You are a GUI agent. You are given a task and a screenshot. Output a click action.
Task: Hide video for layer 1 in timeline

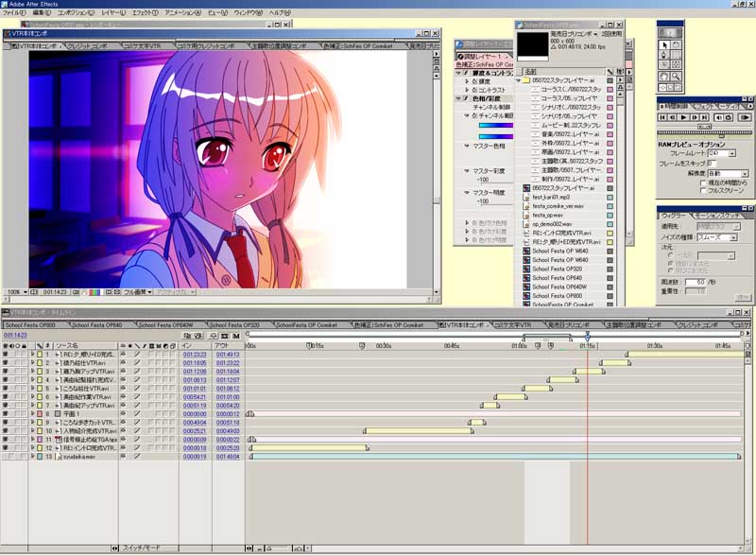[6, 355]
